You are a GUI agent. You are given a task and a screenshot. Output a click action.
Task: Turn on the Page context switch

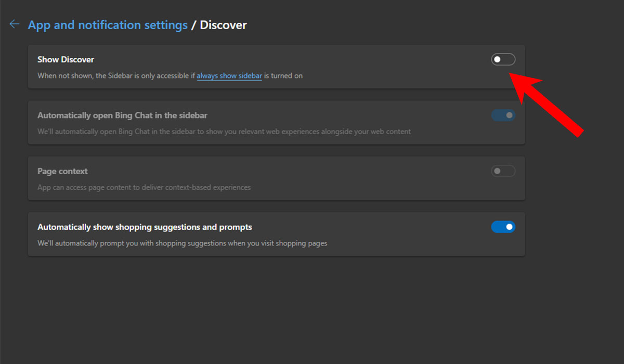[503, 171]
